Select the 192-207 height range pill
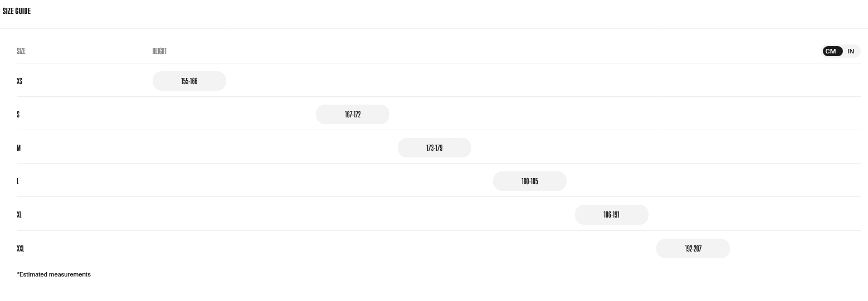Image resolution: width=868 pixels, height=301 pixels. pyautogui.click(x=693, y=249)
